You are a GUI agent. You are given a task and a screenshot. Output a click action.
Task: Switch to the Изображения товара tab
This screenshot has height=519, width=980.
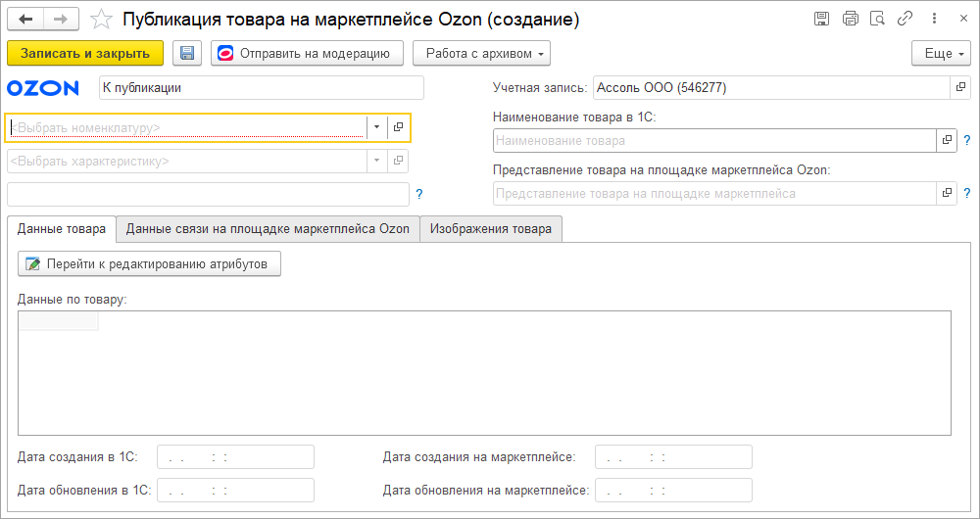[491, 228]
